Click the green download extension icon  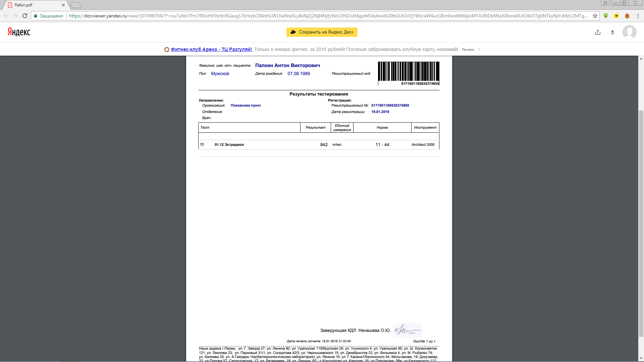click(x=606, y=16)
